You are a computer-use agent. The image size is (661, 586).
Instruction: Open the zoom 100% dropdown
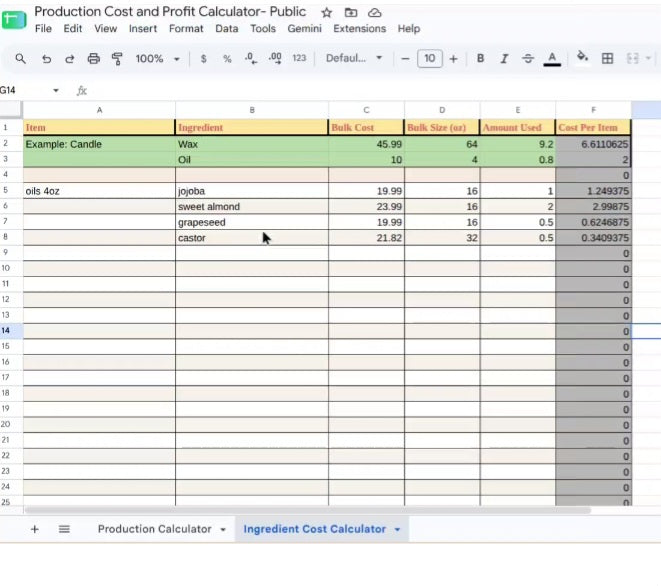(158, 59)
